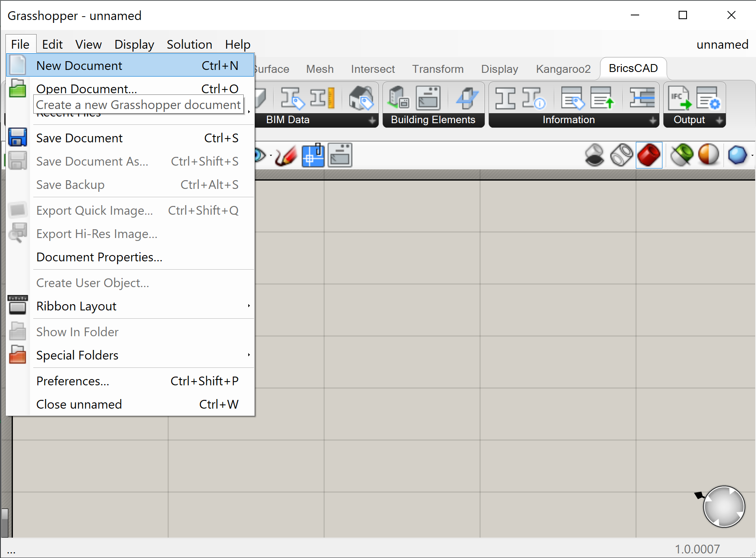The image size is (756, 558).
Task: Click the blue sphere preview settings icon
Action: pyautogui.click(x=738, y=155)
